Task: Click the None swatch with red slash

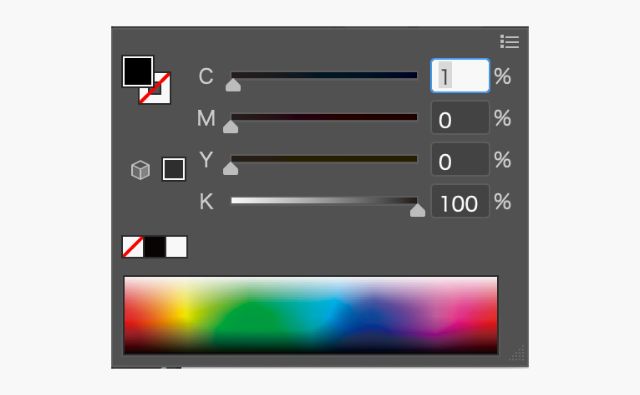Action: 133,247
